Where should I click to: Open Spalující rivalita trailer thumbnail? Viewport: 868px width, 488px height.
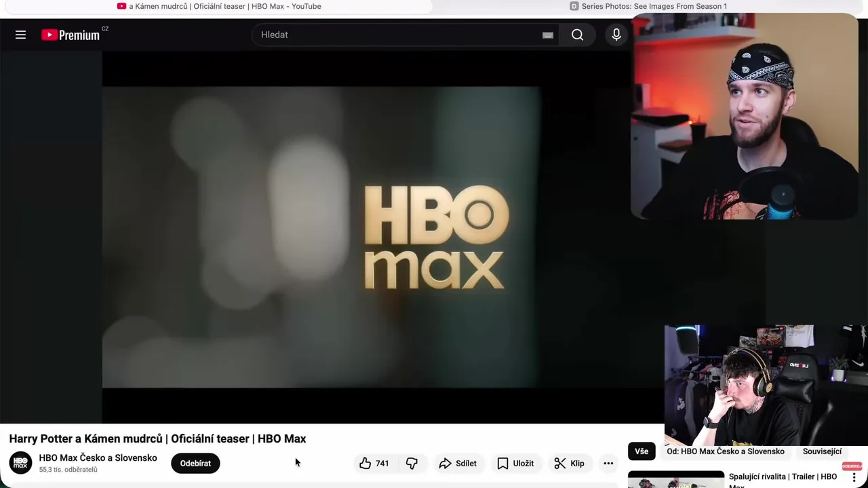point(676,479)
